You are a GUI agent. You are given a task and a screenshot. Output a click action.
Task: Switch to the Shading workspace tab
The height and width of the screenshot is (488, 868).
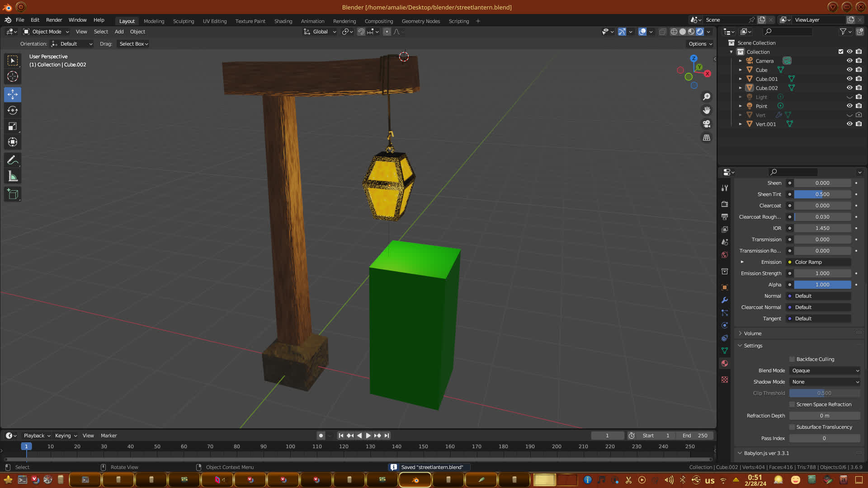(x=283, y=21)
